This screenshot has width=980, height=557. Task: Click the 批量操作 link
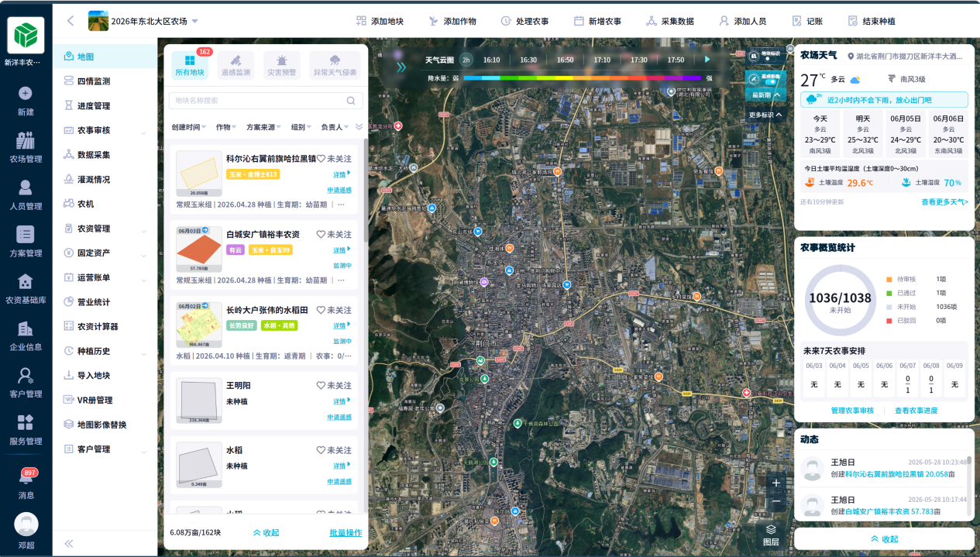click(346, 532)
